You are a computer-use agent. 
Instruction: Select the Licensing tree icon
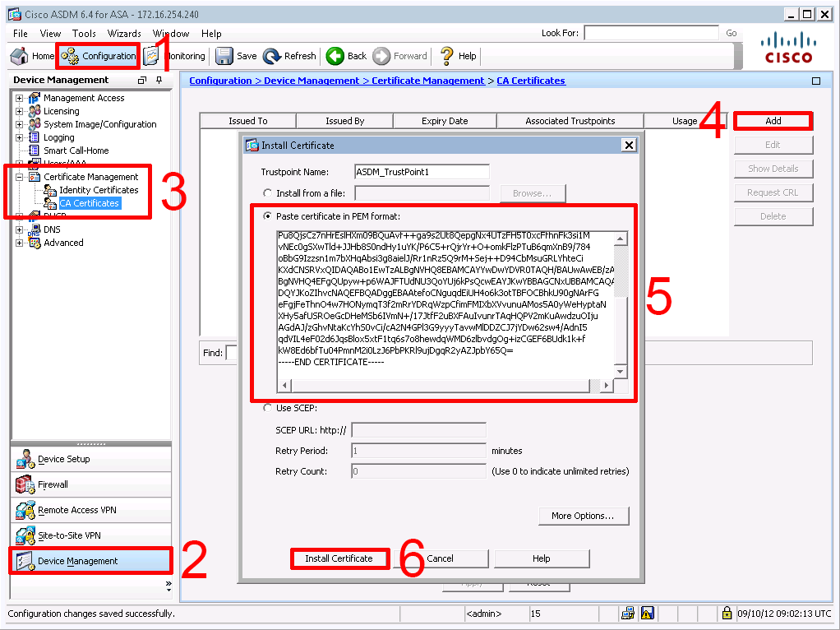pos(35,111)
